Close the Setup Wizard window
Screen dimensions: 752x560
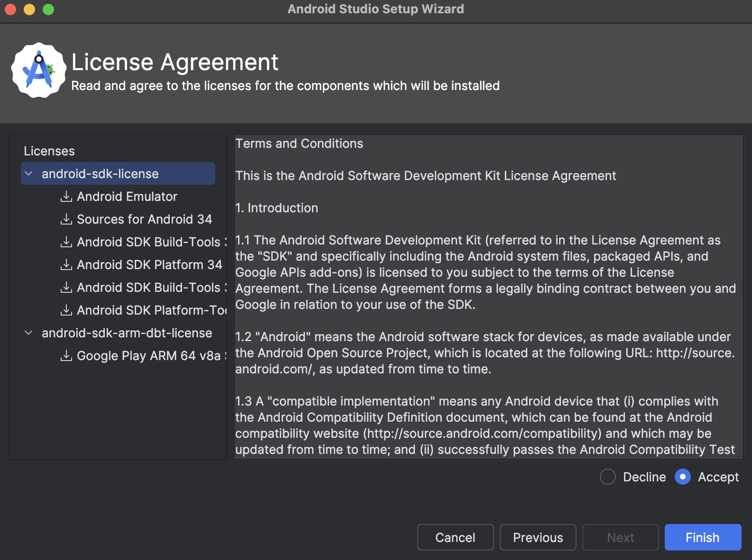pyautogui.click(x=10, y=9)
